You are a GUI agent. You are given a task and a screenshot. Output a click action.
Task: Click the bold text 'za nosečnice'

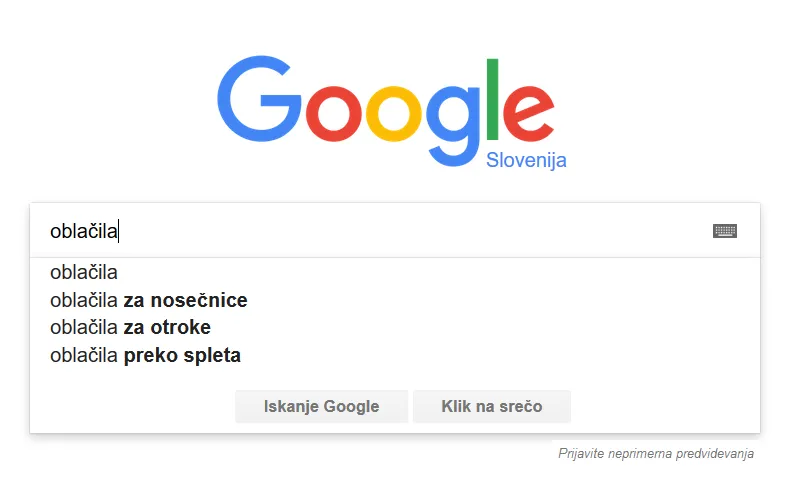point(185,300)
